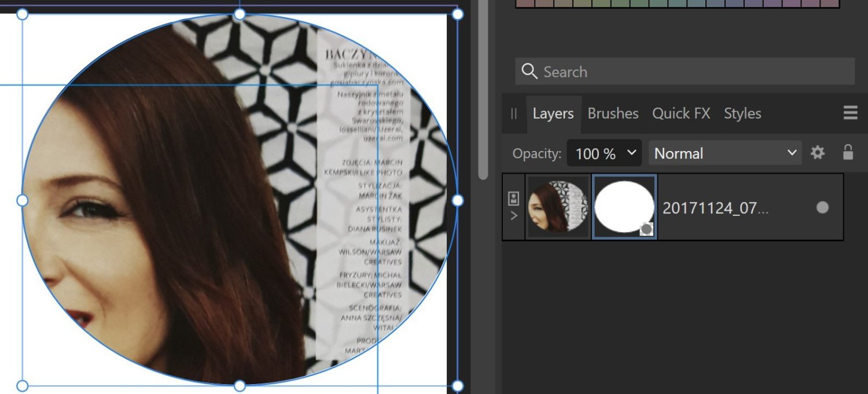Screen dimensions: 868x394
Task: Toggle visibility dot of 20171124 layer
Action: (822, 207)
